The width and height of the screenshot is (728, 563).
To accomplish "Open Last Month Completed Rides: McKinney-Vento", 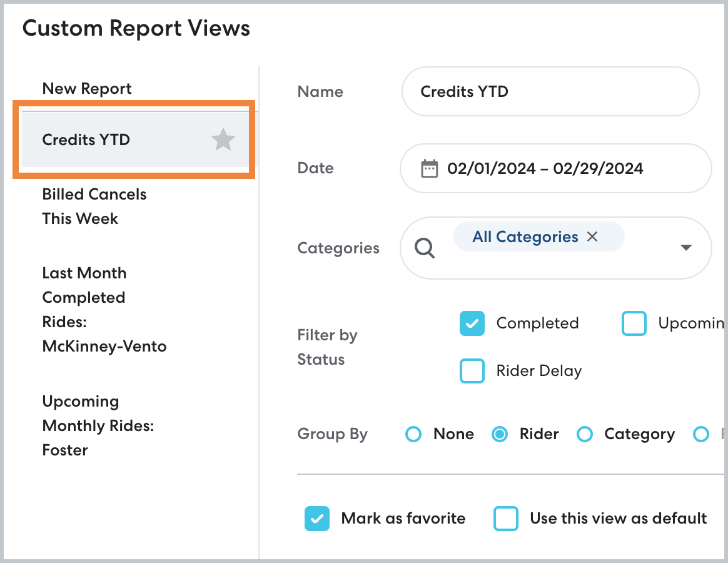I will tap(104, 310).
